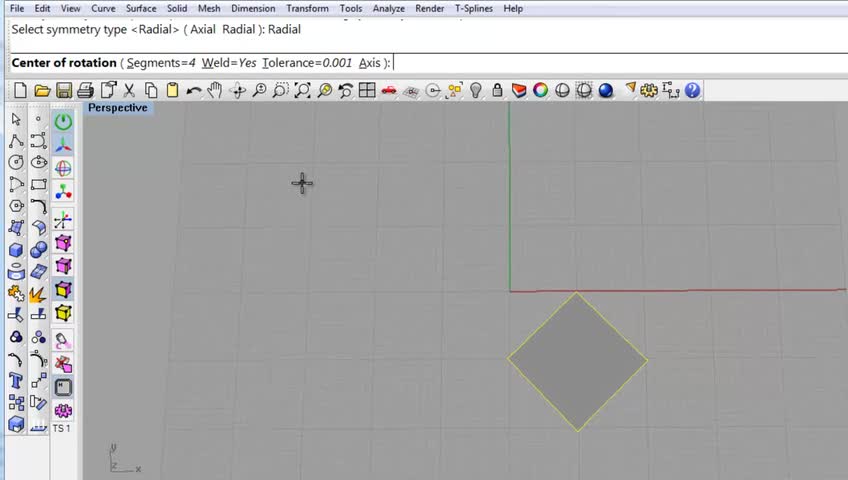The image size is (848, 480).
Task: Open the Transform menu
Action: pos(307,8)
